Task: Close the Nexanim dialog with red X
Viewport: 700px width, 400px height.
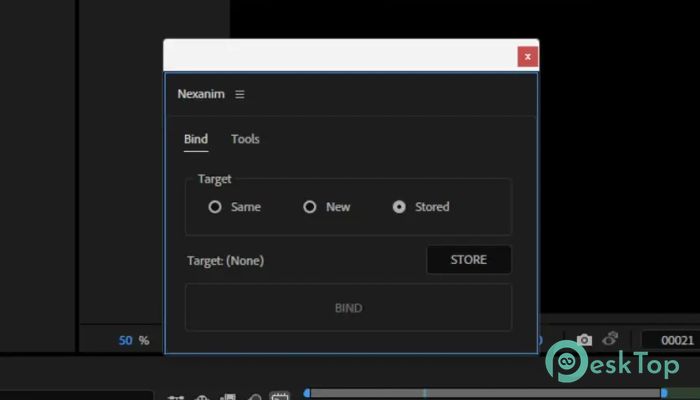Action: pos(528,57)
